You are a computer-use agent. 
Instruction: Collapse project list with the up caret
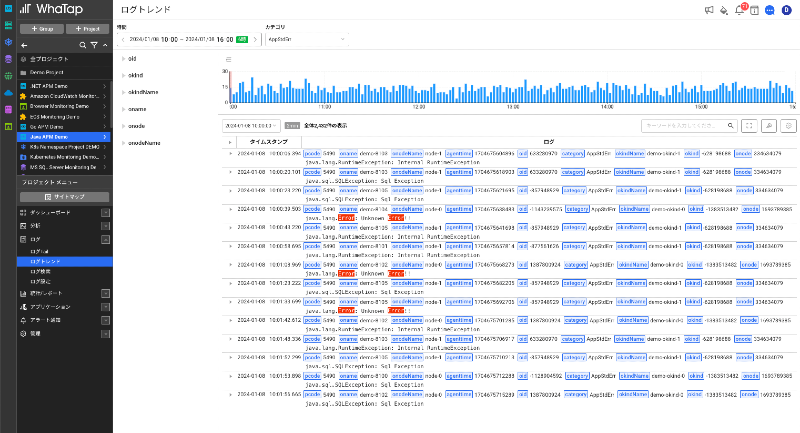(x=105, y=45)
